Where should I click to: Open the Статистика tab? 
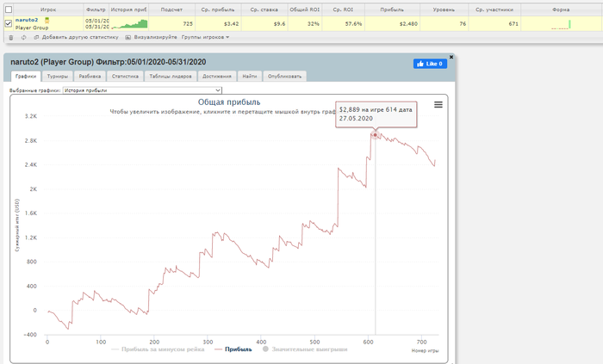(125, 76)
